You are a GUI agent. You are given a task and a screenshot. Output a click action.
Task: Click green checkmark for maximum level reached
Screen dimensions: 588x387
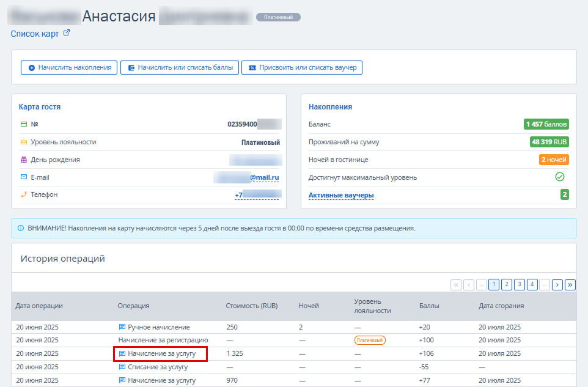(x=559, y=177)
